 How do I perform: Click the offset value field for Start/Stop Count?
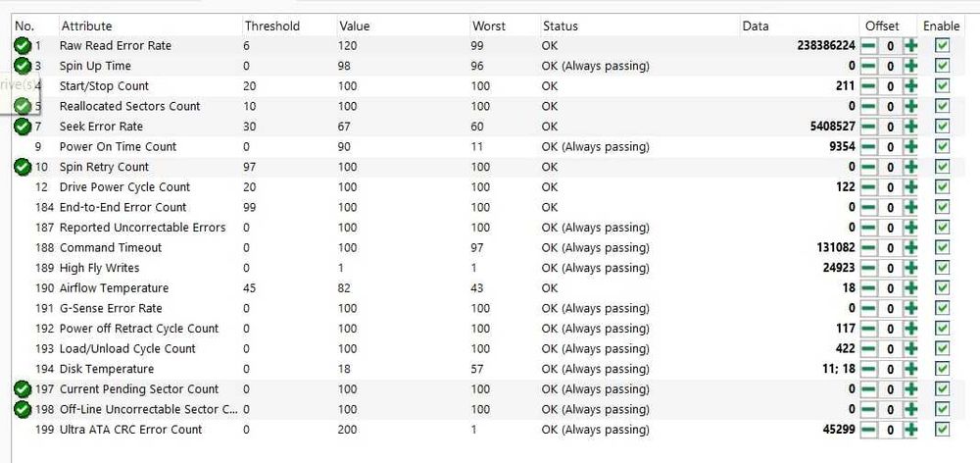point(890,86)
